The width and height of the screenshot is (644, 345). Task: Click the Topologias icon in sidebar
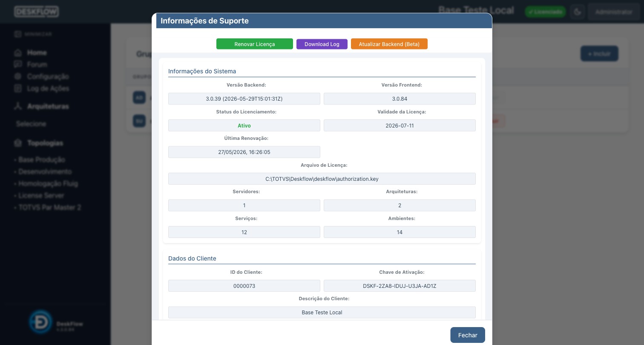pos(18,143)
